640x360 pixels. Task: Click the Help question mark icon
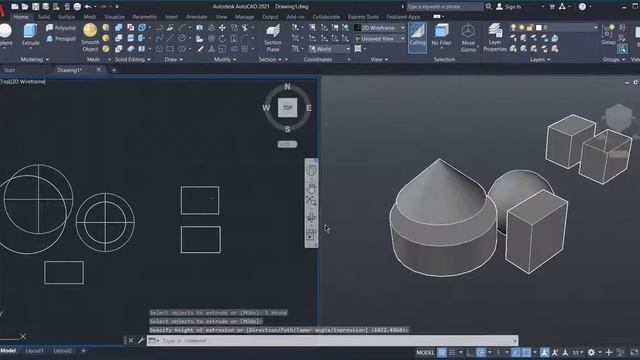582,7
